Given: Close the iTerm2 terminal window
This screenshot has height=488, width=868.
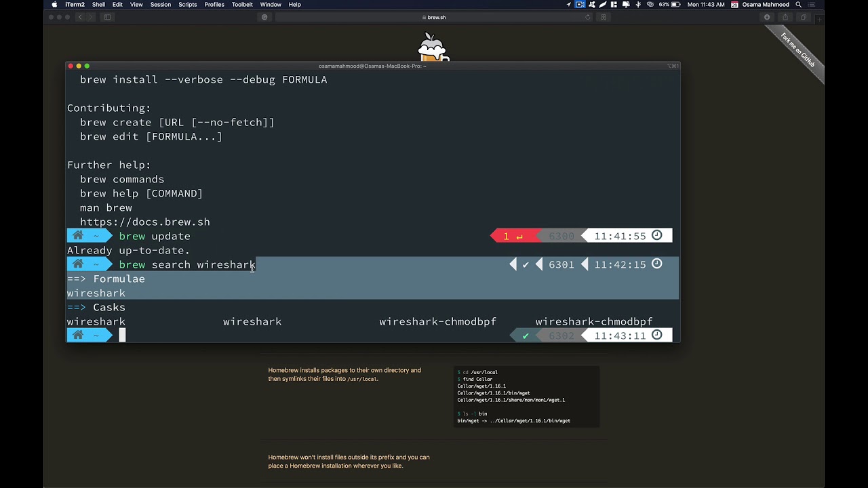Looking at the screenshot, I should pos(71,66).
